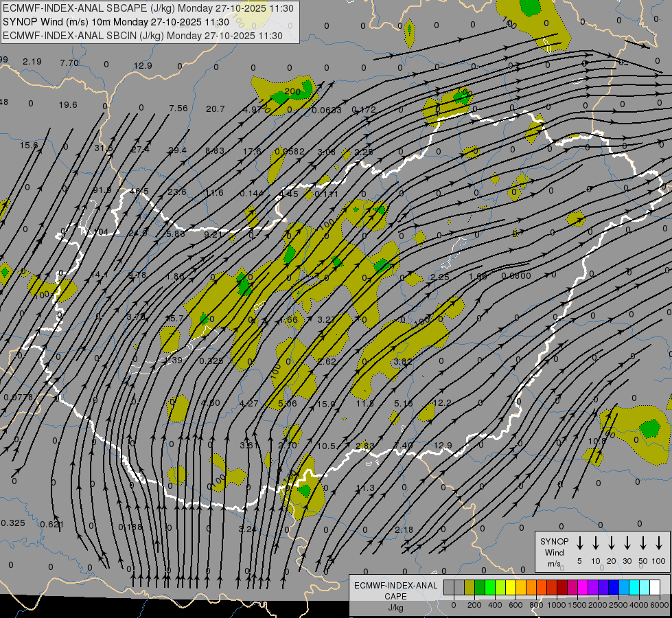
Task: Select the dark green swatch in the CAPE legend
Action: 480,587
